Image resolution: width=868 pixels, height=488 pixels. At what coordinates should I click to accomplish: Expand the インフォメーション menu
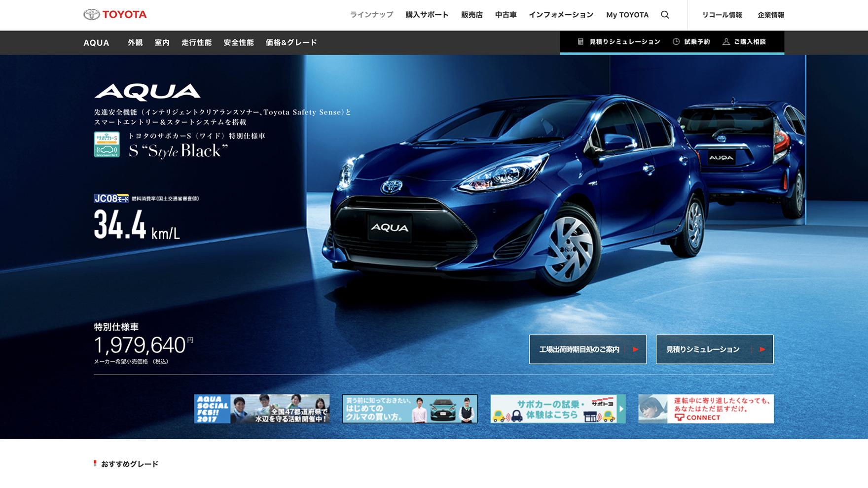point(561,15)
